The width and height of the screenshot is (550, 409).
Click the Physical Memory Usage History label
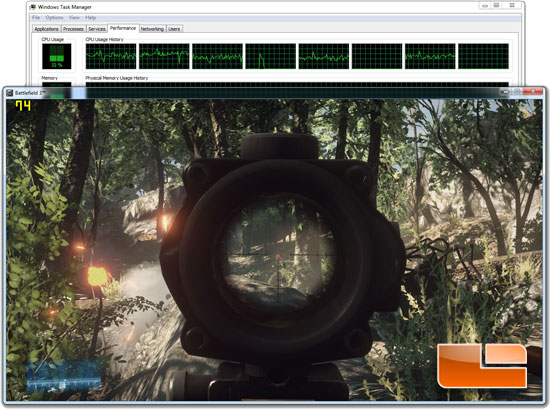click(x=117, y=78)
